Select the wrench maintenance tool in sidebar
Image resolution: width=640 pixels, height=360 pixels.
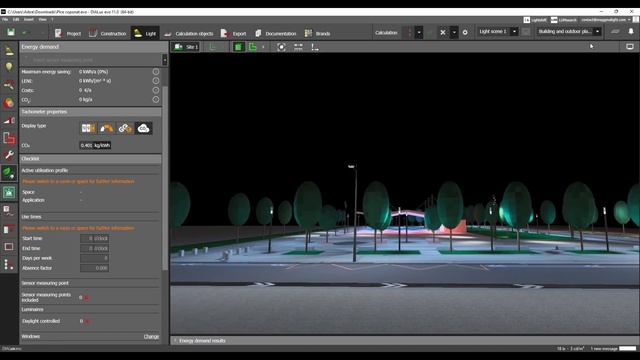9,155
